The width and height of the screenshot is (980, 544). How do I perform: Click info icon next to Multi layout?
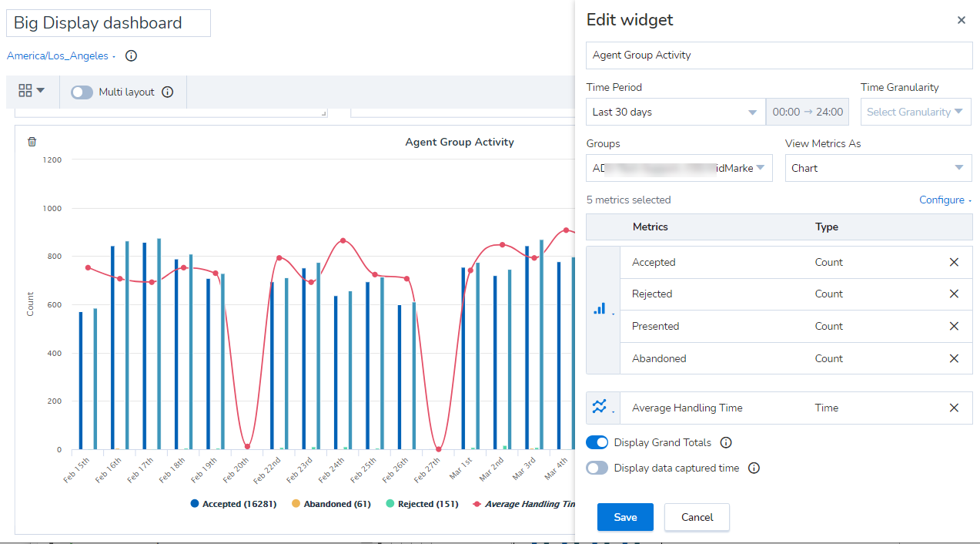168,92
